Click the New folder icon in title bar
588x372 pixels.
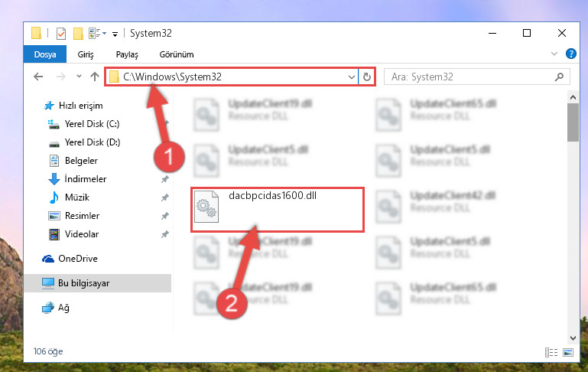click(78, 34)
